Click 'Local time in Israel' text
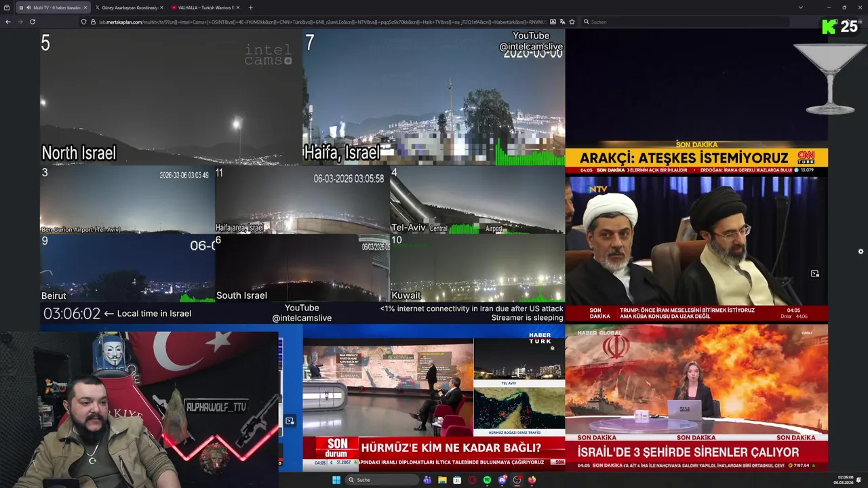 click(x=154, y=314)
